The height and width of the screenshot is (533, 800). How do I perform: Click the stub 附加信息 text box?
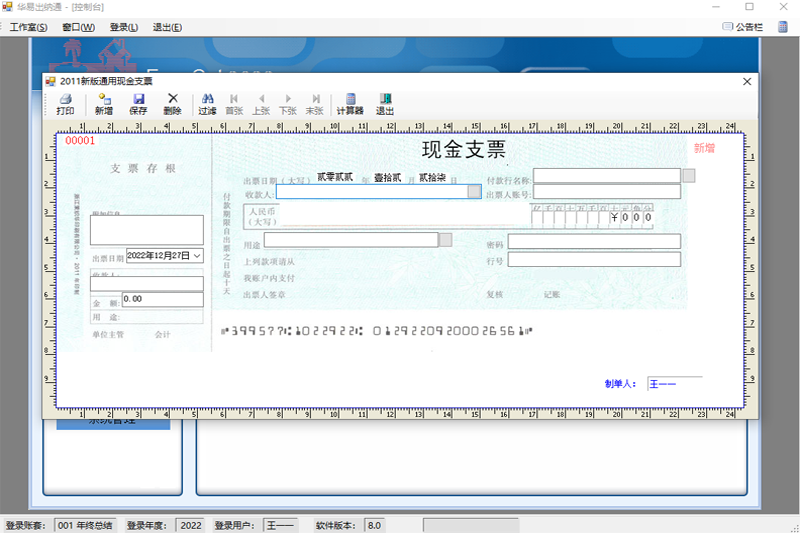click(x=147, y=230)
